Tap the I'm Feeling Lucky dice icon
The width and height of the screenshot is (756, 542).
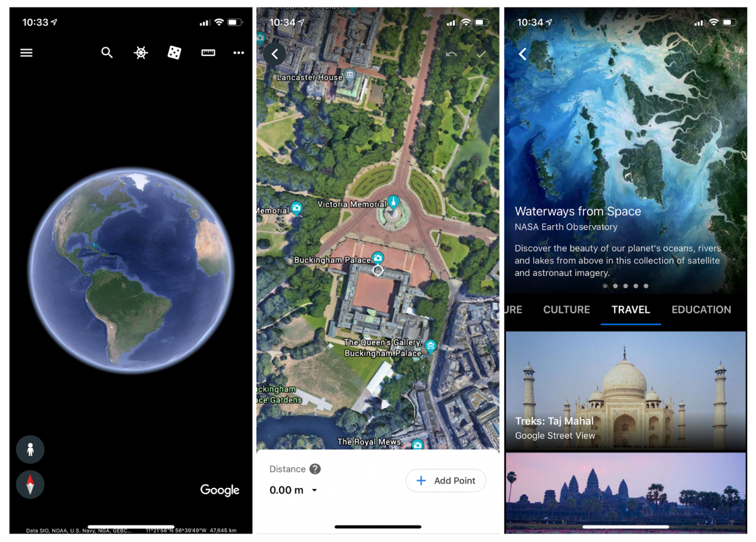coord(175,53)
